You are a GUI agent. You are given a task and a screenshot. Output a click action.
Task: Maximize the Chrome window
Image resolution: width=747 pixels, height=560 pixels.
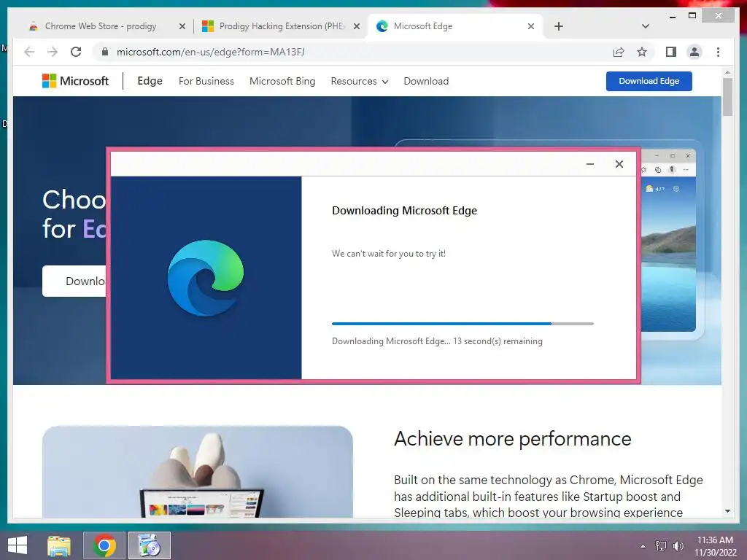coord(692,16)
